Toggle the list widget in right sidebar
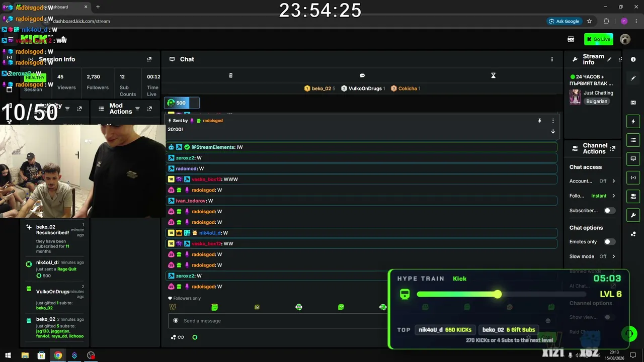The width and height of the screenshot is (644, 362). 633,140
